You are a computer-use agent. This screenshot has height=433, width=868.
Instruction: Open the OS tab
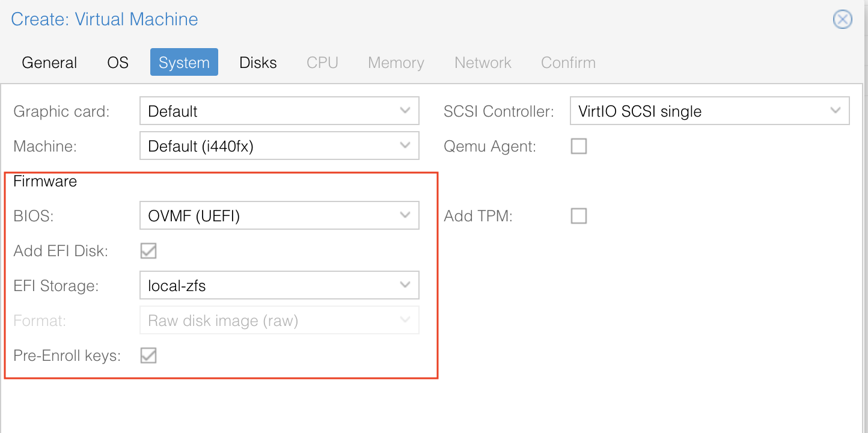[118, 63]
